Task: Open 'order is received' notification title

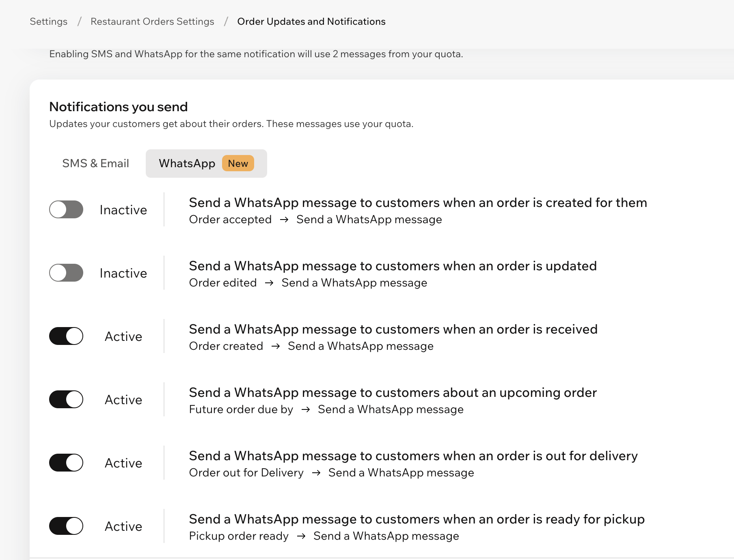Action: (393, 329)
